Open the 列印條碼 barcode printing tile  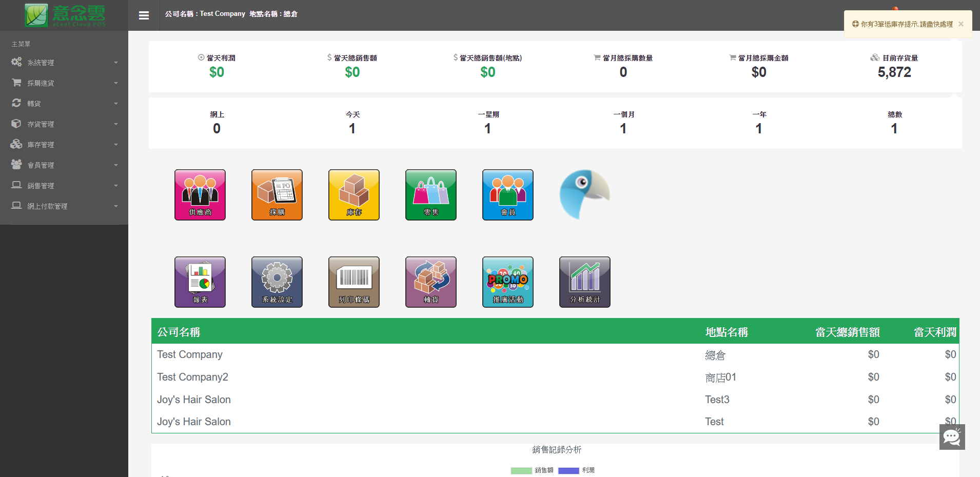click(354, 282)
